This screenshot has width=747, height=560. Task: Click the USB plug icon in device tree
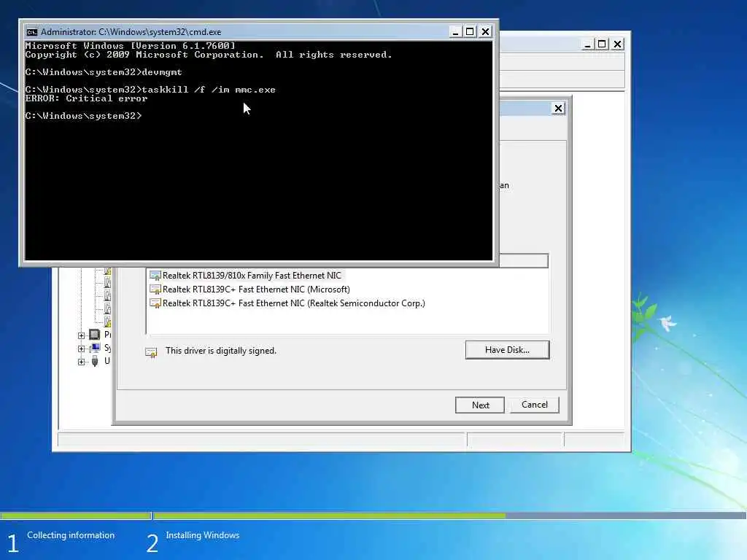pos(95,361)
